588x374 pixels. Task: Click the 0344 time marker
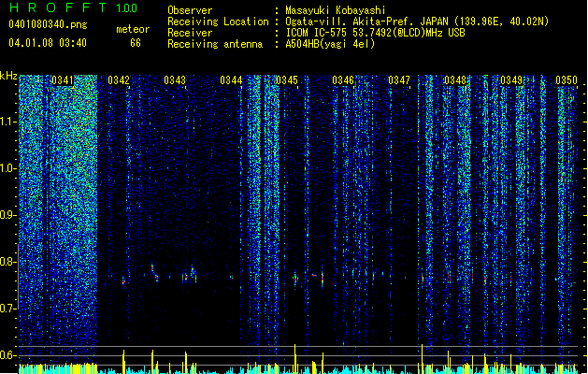tap(231, 80)
